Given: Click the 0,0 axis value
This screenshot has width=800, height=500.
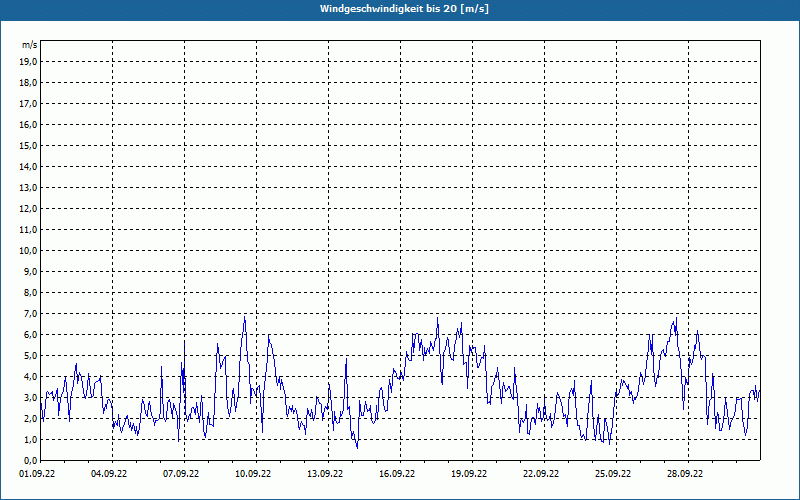Looking at the screenshot, I should click(31, 460).
